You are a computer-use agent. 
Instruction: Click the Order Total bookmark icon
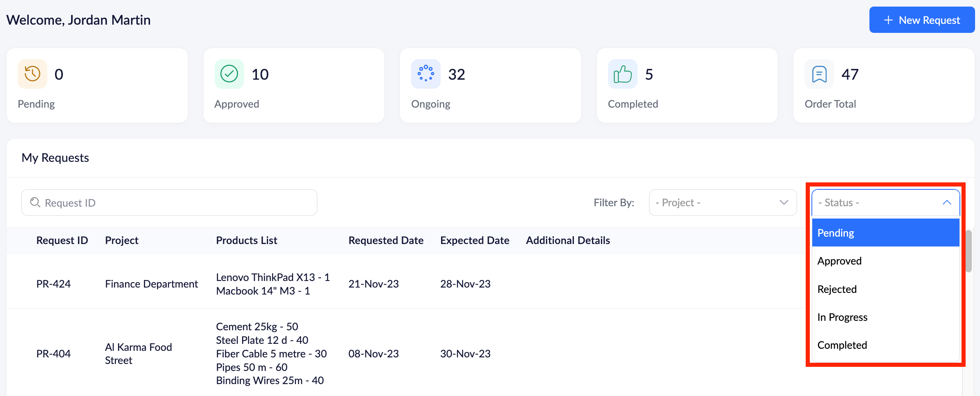click(x=819, y=74)
